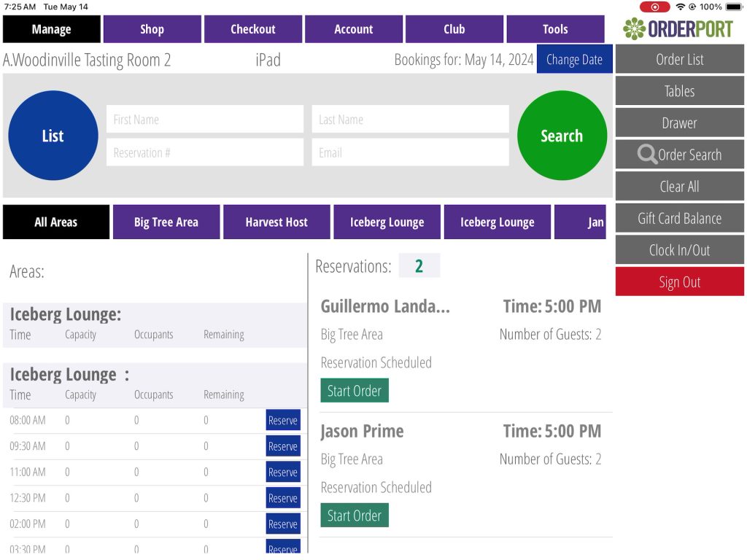Screen dimensions: 747x560
Task: Start order for Jason Prime reservation
Action: [x=354, y=516]
